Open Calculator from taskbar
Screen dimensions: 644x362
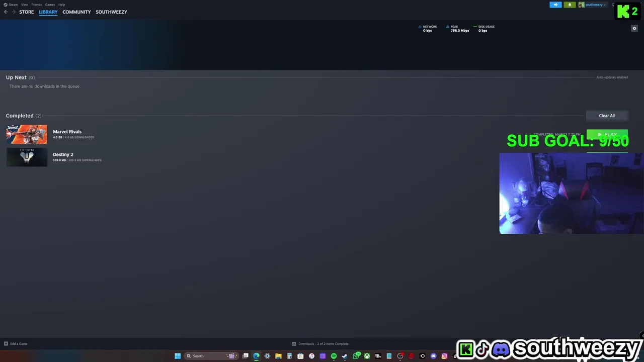click(x=289, y=356)
